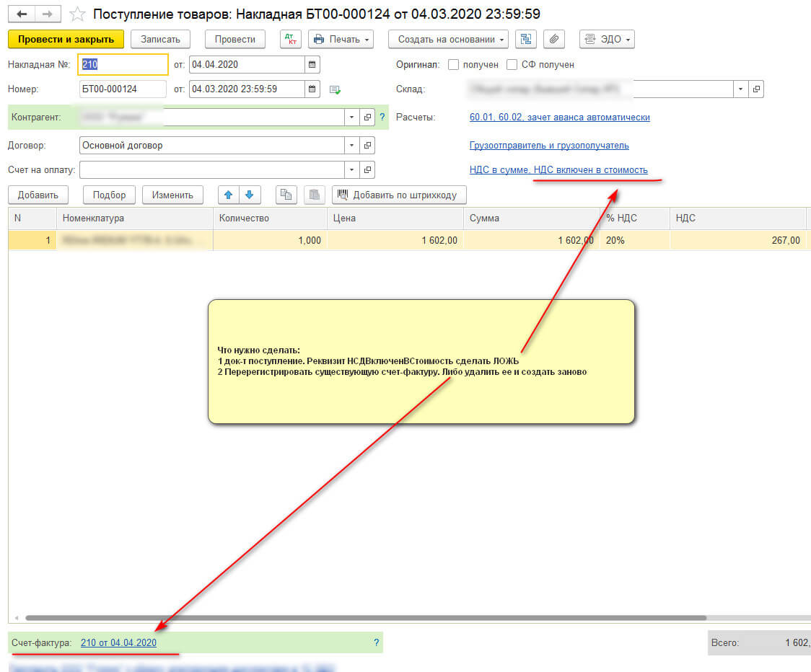Click the copy rows icon

[x=286, y=195]
